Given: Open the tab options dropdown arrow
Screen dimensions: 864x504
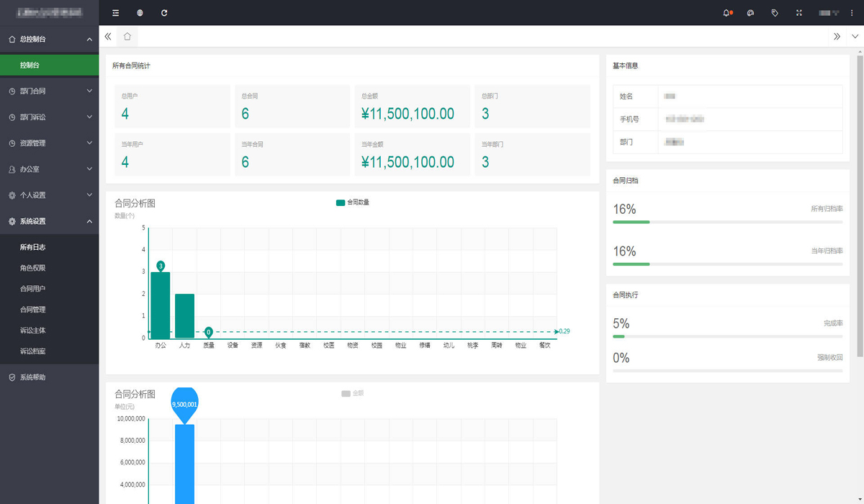Looking at the screenshot, I should 855,37.
